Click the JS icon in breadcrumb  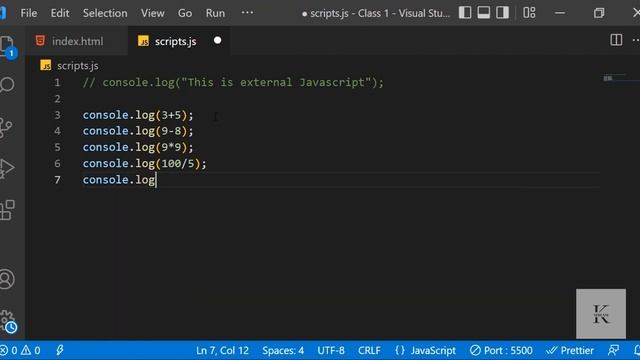(46, 65)
